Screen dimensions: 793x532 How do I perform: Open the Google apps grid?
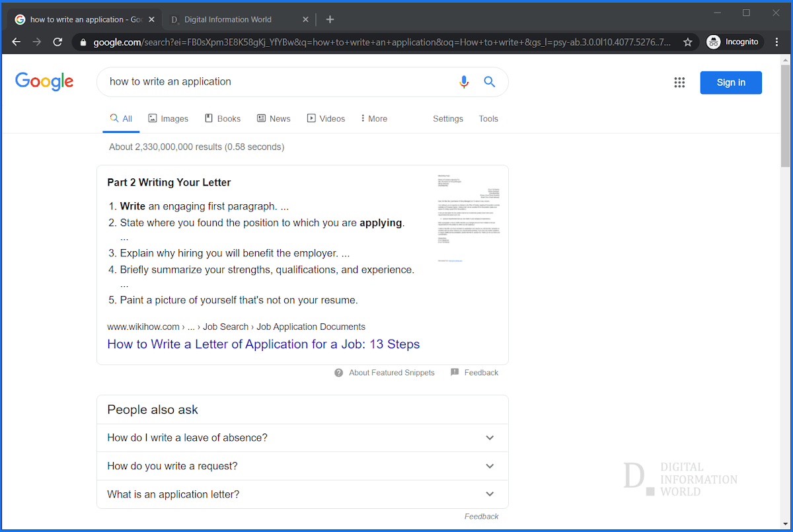[x=679, y=83]
